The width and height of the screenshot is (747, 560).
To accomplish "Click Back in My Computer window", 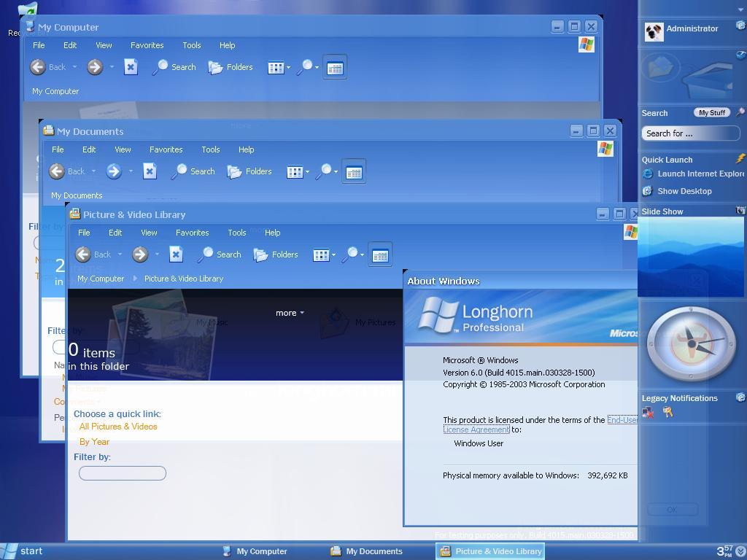I will point(47,67).
